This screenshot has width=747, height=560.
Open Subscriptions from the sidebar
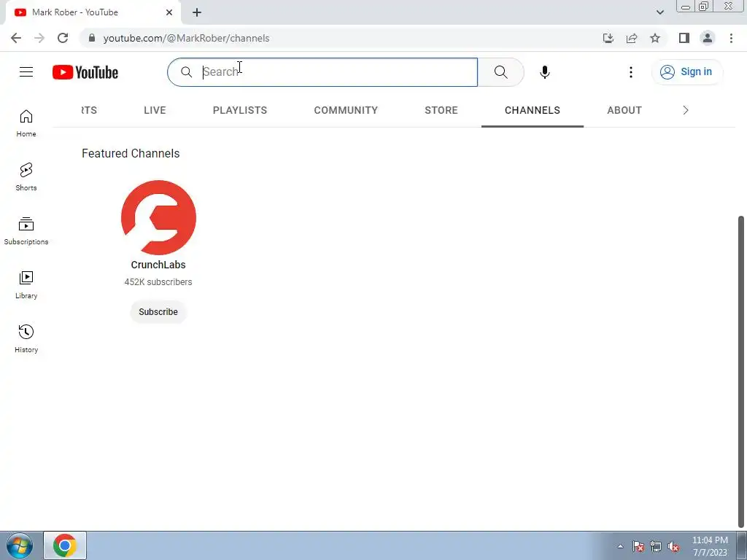tap(26, 231)
